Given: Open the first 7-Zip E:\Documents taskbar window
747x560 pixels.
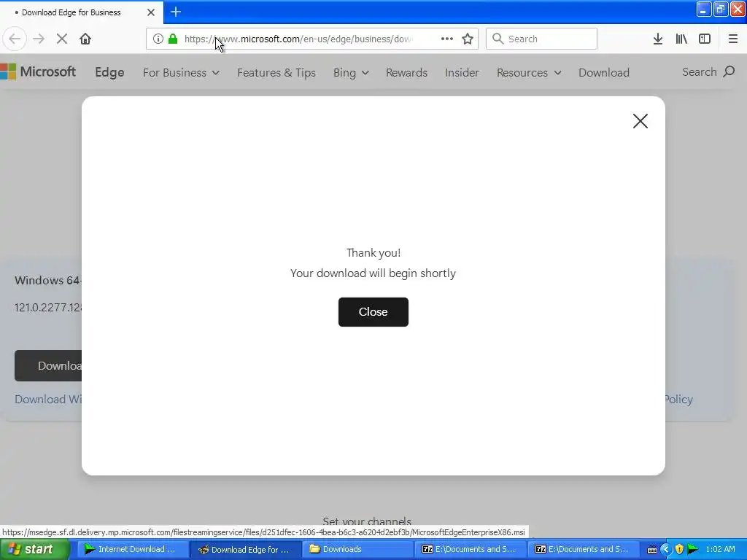Looking at the screenshot, I should (x=471, y=549).
